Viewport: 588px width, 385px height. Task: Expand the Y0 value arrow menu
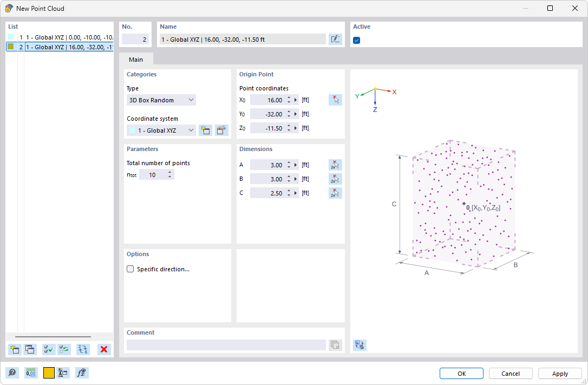[296, 114]
